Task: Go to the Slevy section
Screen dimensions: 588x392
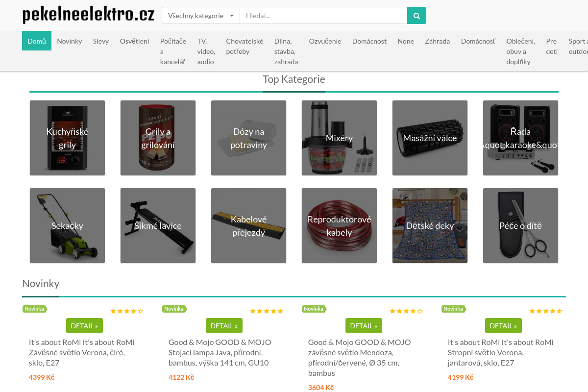Action: pyautogui.click(x=101, y=41)
